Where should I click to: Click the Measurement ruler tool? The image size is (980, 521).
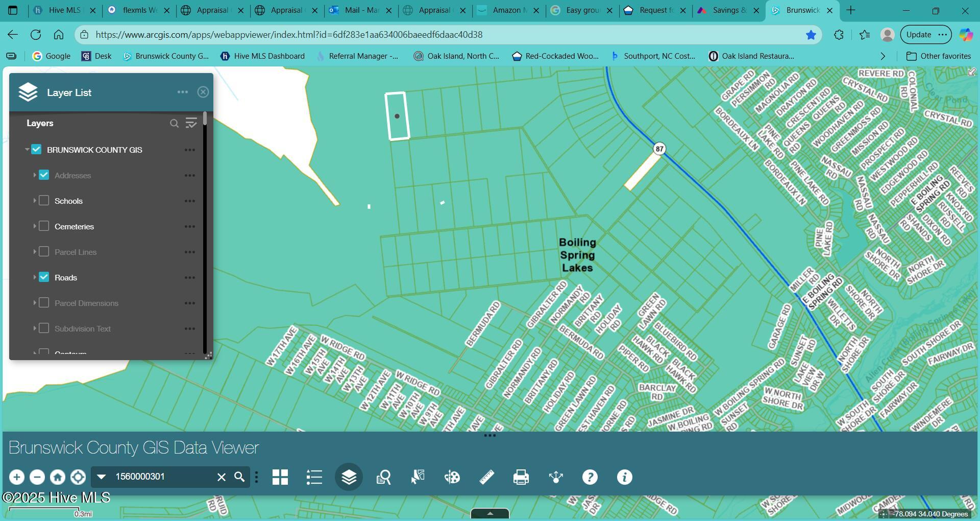tap(486, 477)
